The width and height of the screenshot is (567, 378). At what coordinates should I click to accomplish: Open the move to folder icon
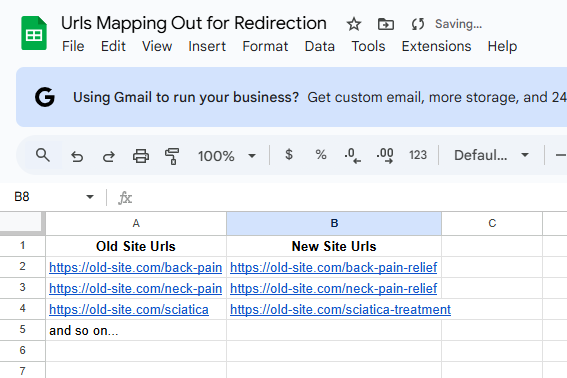(386, 24)
